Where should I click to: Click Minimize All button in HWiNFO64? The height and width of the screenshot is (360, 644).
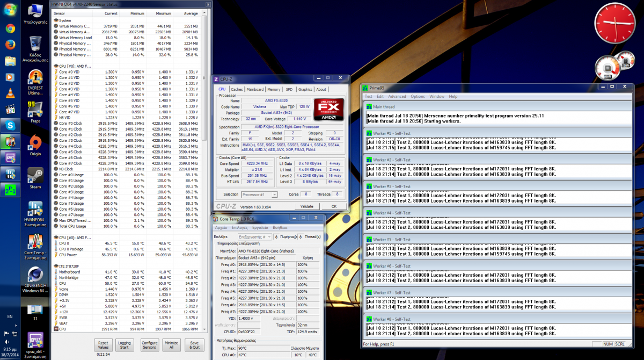click(x=172, y=345)
